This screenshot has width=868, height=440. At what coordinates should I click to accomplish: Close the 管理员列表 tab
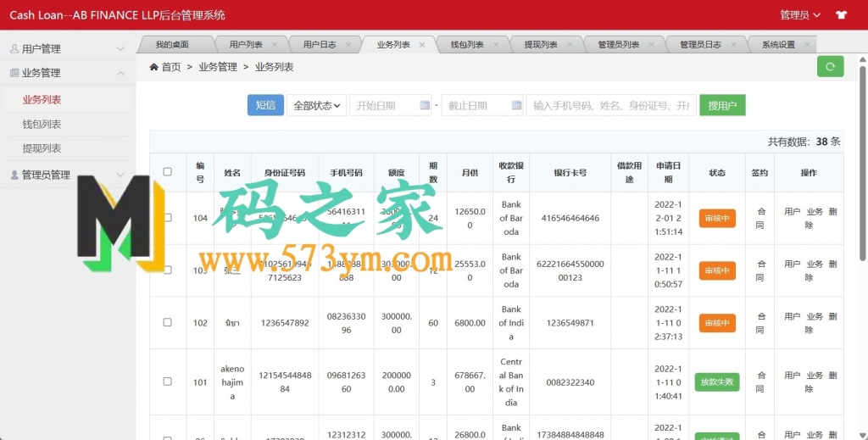point(652,45)
